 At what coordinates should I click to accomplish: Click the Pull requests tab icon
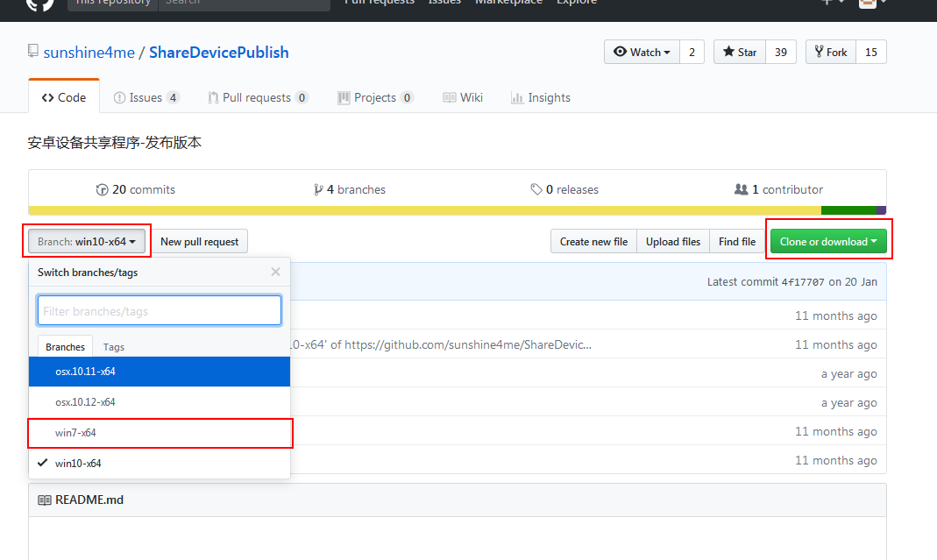[x=213, y=98]
